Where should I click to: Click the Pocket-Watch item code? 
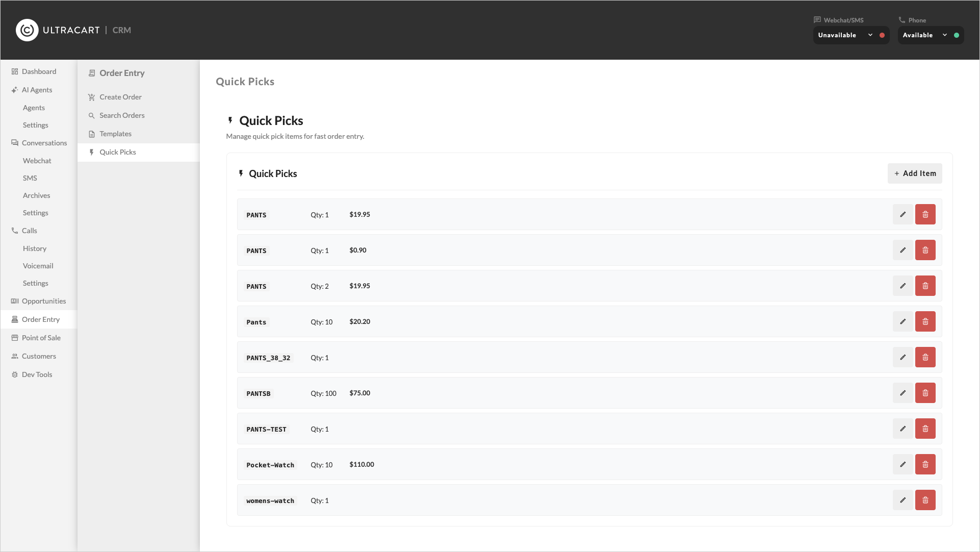[270, 465]
